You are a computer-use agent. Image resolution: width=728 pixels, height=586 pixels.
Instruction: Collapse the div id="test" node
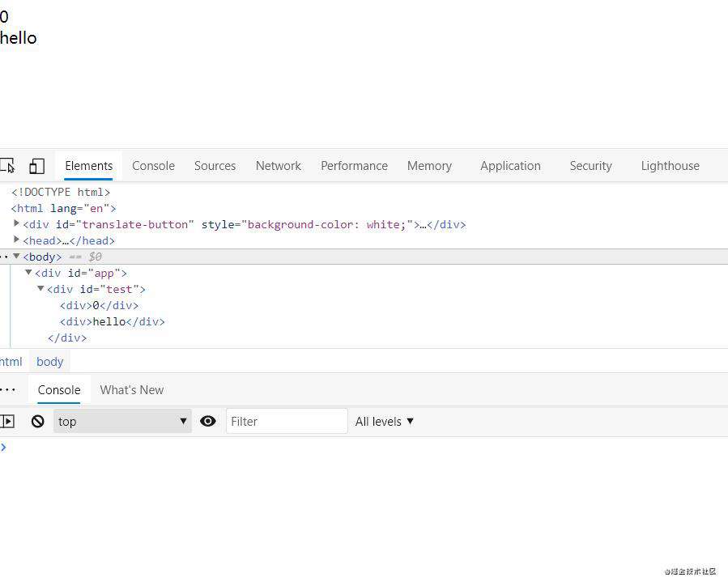[40, 288]
